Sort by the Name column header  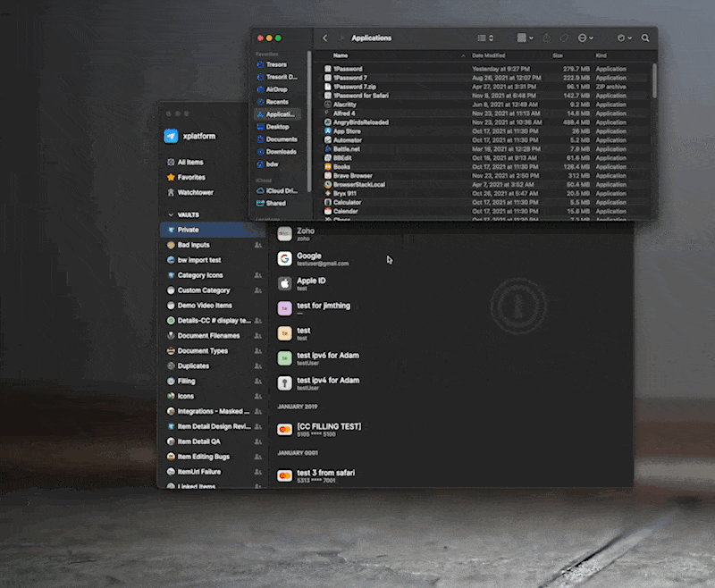click(341, 55)
